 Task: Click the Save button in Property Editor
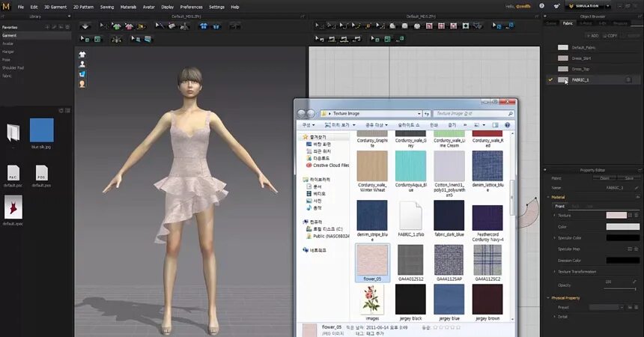(628, 178)
